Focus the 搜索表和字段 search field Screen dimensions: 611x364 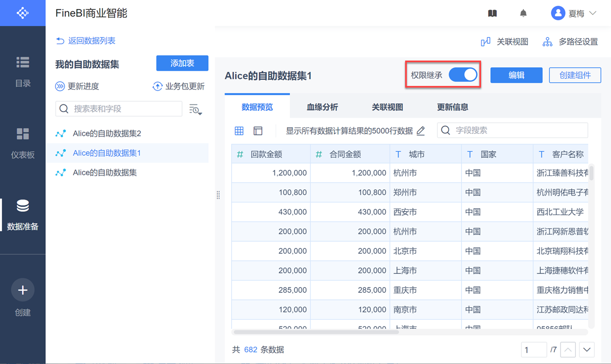click(119, 108)
